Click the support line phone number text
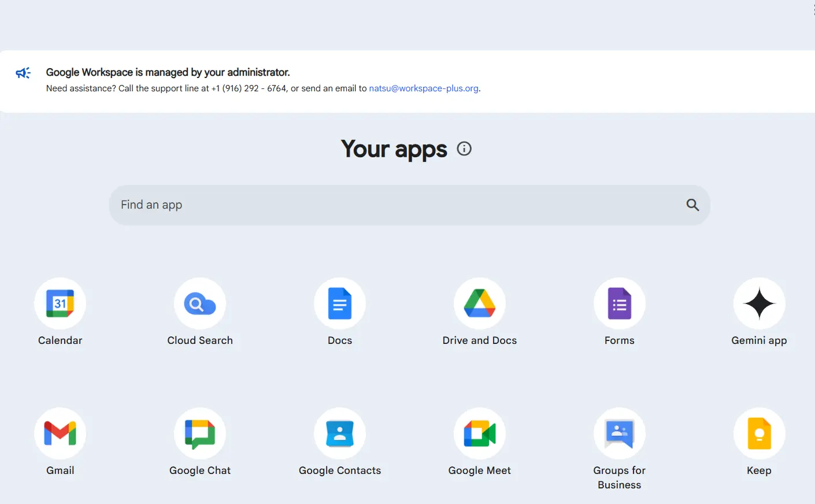Viewport: 815px width, 504px height. tap(249, 88)
